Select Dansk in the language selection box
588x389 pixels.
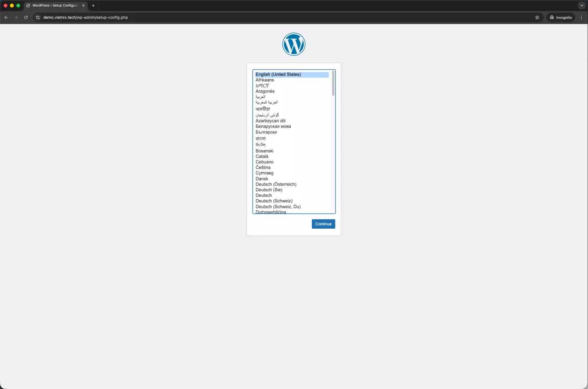(262, 179)
